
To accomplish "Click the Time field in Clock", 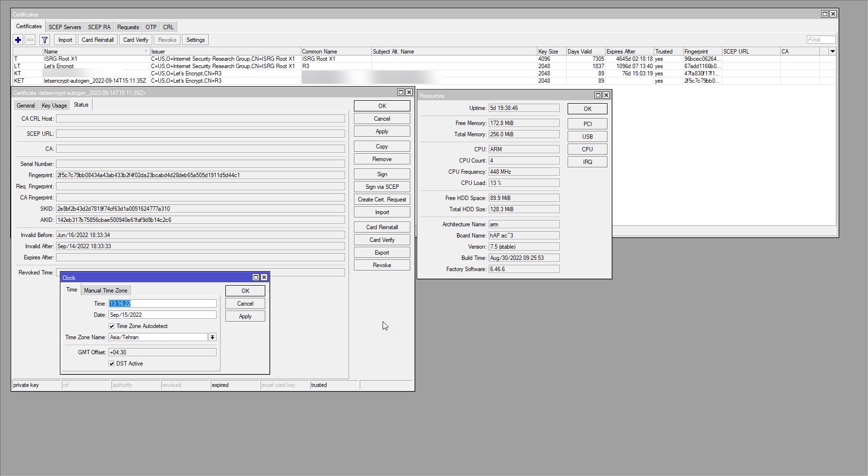I will [163, 304].
